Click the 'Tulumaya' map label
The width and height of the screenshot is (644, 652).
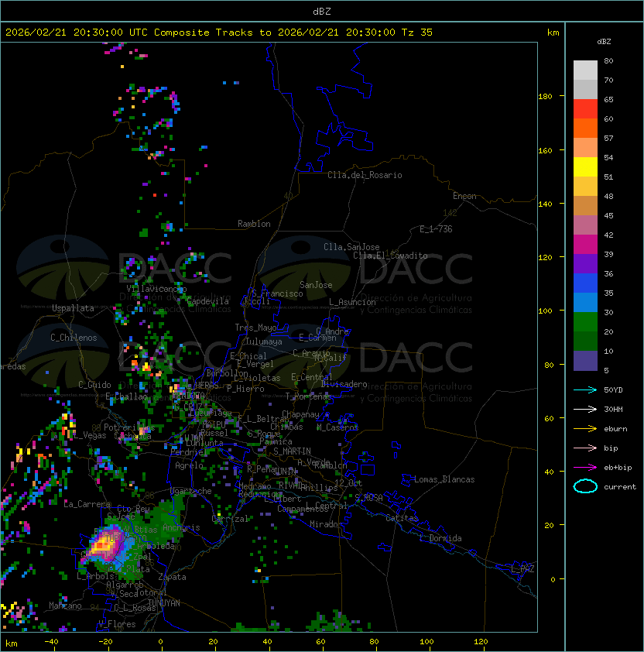pos(264,341)
